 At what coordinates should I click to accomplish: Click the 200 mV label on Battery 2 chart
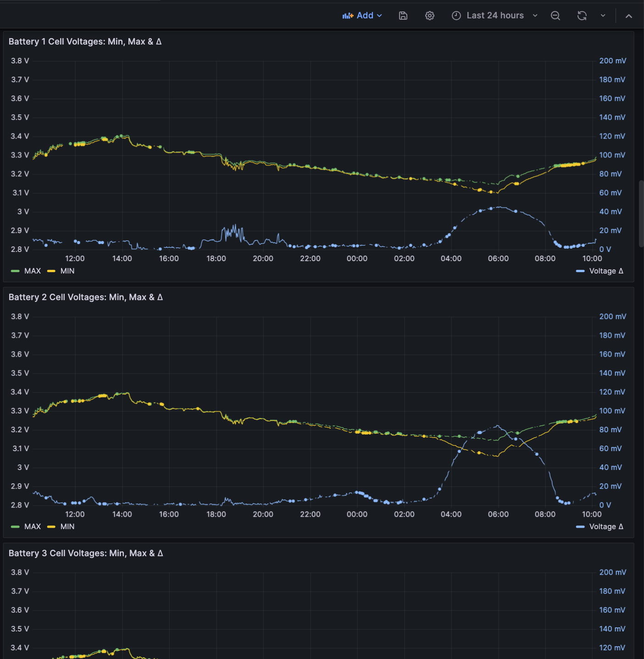coord(612,317)
